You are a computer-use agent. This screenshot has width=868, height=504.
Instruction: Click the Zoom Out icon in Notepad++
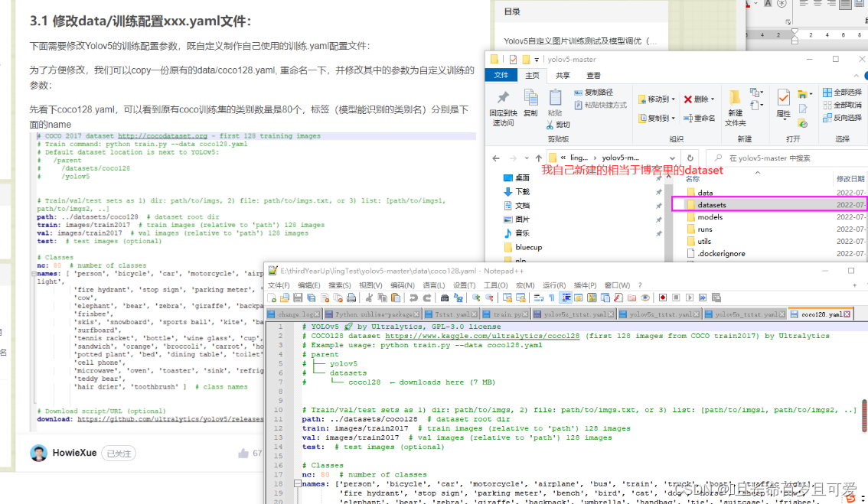(x=489, y=298)
